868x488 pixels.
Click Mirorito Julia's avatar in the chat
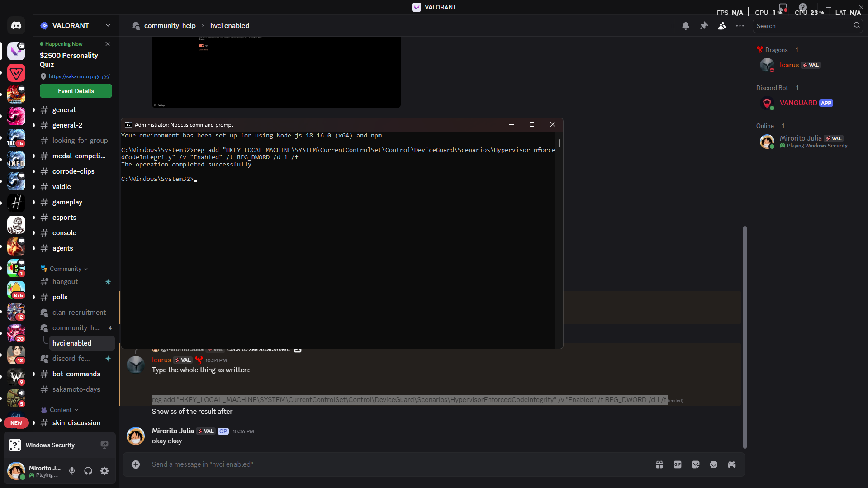[x=136, y=436]
